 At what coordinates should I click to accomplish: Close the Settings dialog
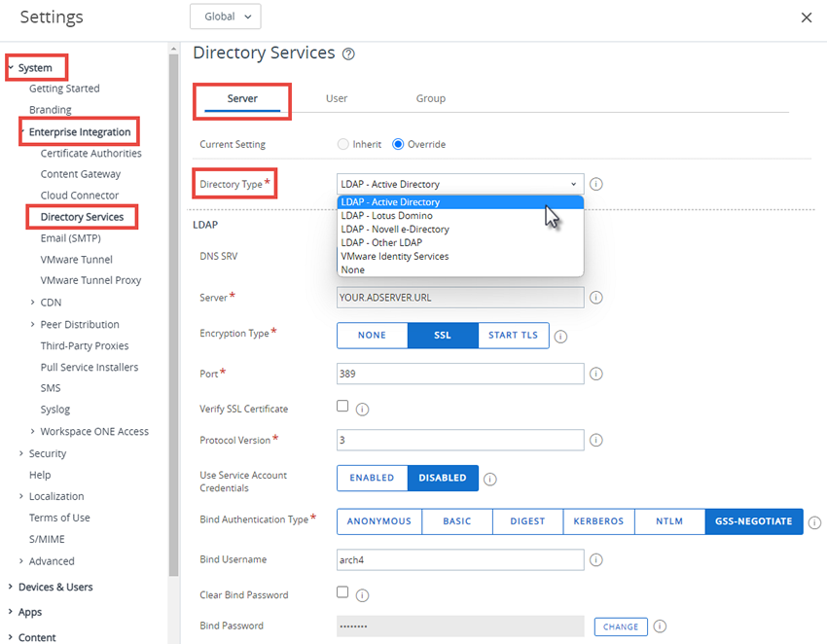pyautogui.click(x=806, y=18)
